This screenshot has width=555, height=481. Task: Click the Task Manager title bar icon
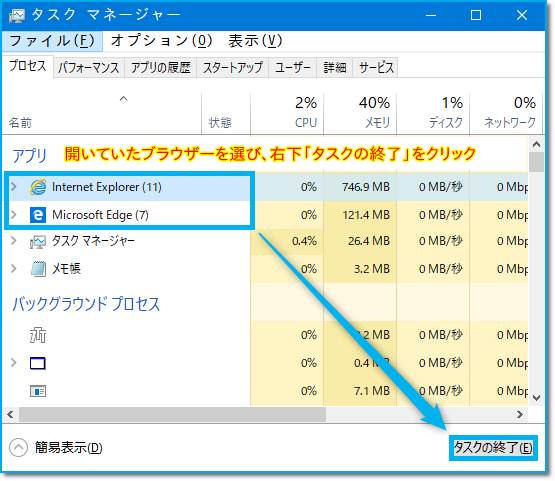pos(17,15)
